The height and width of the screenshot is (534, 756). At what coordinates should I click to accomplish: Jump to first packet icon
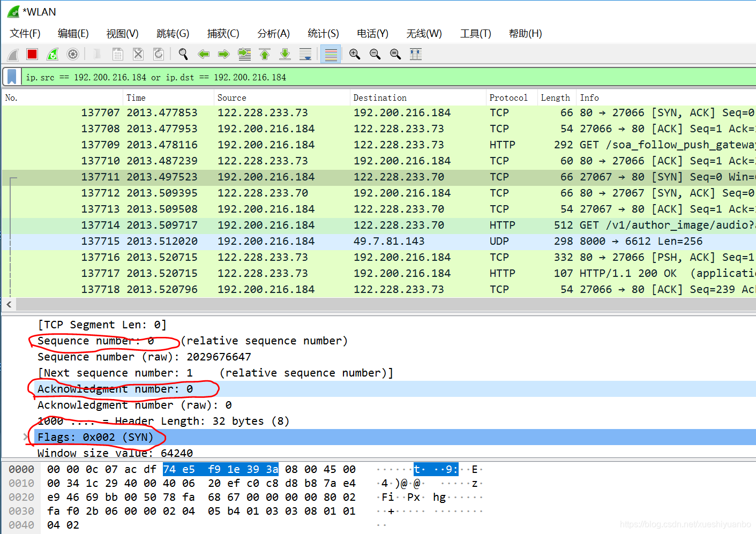click(265, 54)
